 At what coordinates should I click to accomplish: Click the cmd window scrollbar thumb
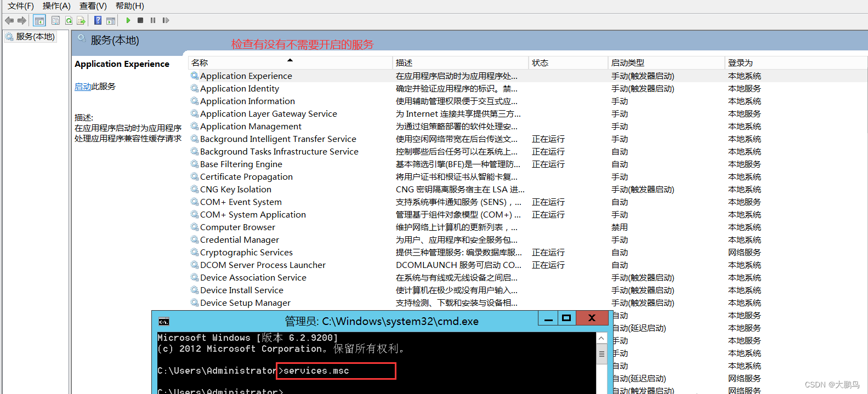click(602, 354)
